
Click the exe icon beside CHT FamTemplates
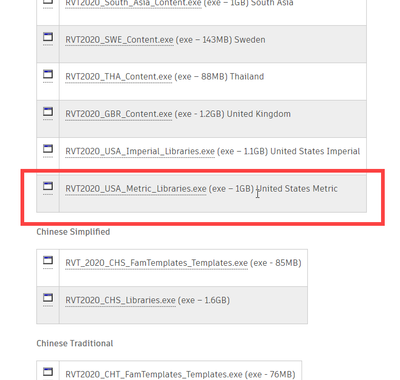click(x=48, y=373)
